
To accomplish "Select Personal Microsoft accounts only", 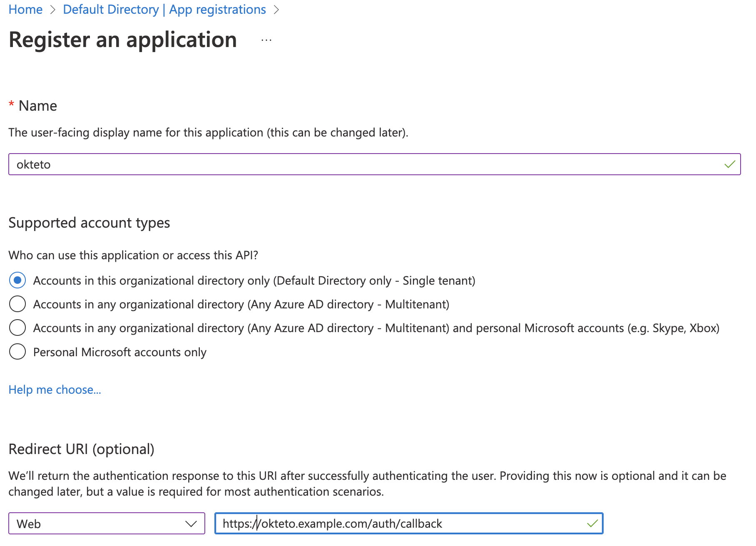I will pos(17,351).
